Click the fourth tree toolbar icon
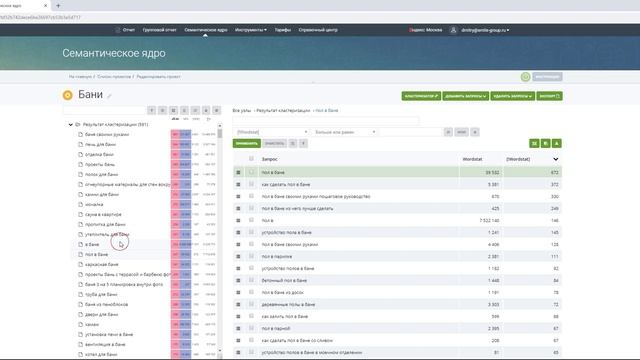 [184, 110]
